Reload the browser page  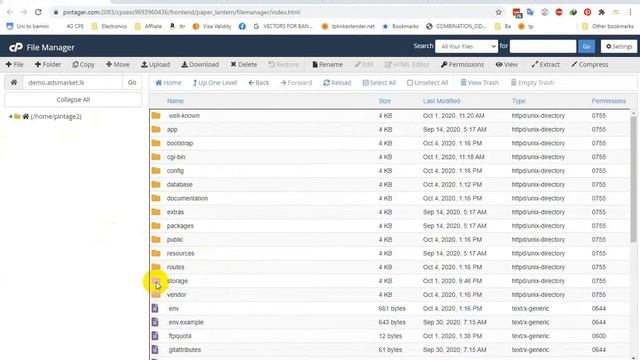38,12
